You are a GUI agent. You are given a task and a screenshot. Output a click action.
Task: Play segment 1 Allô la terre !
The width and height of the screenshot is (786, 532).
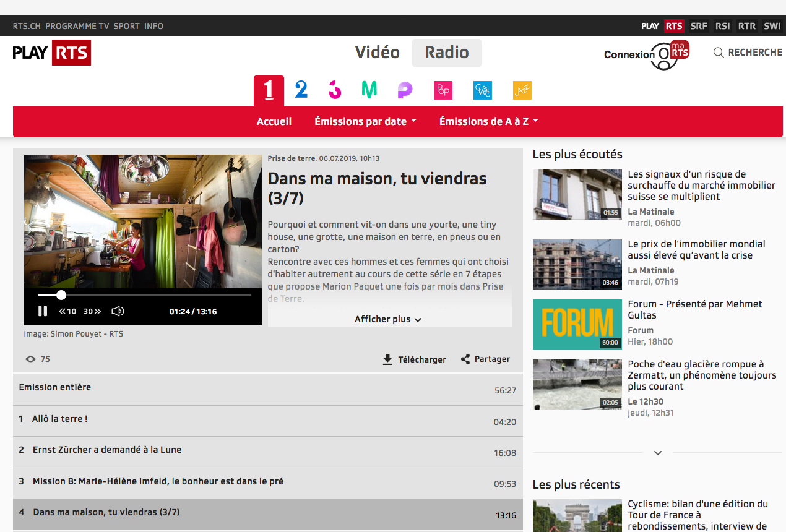click(268, 421)
